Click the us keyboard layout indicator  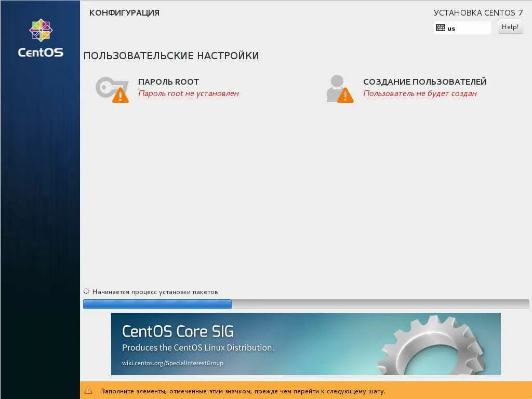[462, 28]
